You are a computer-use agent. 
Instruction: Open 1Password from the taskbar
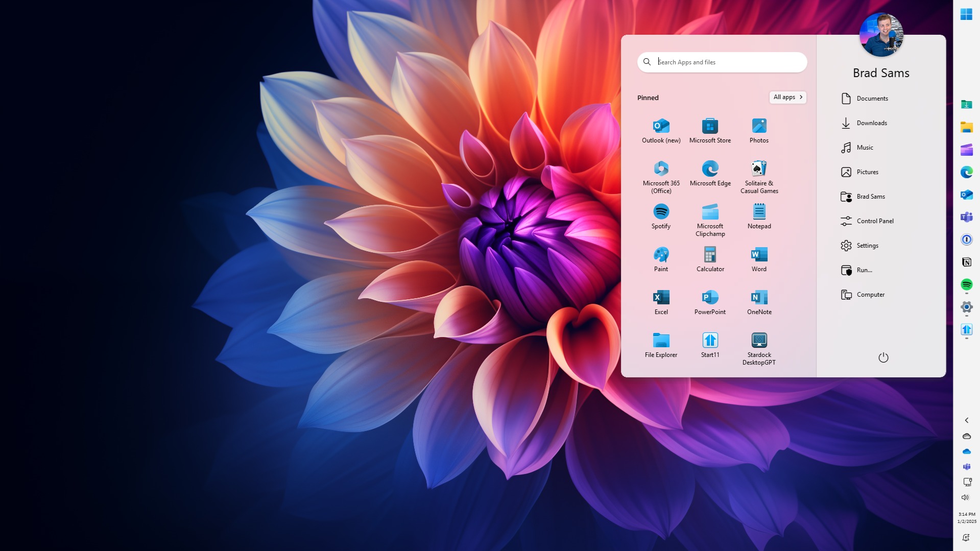pos(966,239)
